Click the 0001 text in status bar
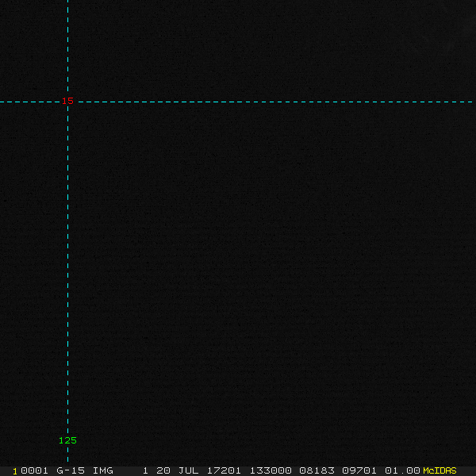 tap(34, 470)
